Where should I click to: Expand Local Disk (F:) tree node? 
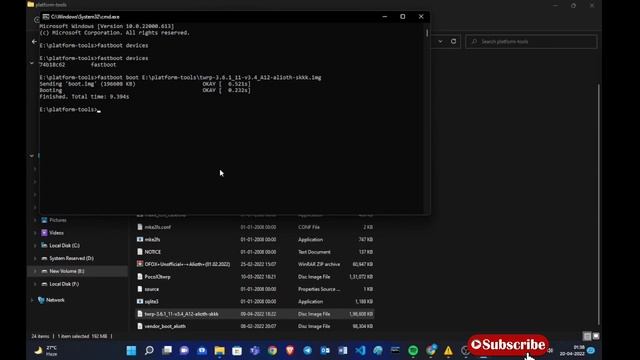coord(35,284)
